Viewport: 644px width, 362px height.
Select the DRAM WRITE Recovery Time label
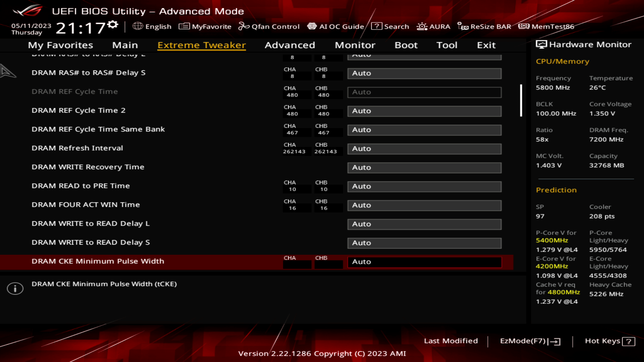click(88, 167)
